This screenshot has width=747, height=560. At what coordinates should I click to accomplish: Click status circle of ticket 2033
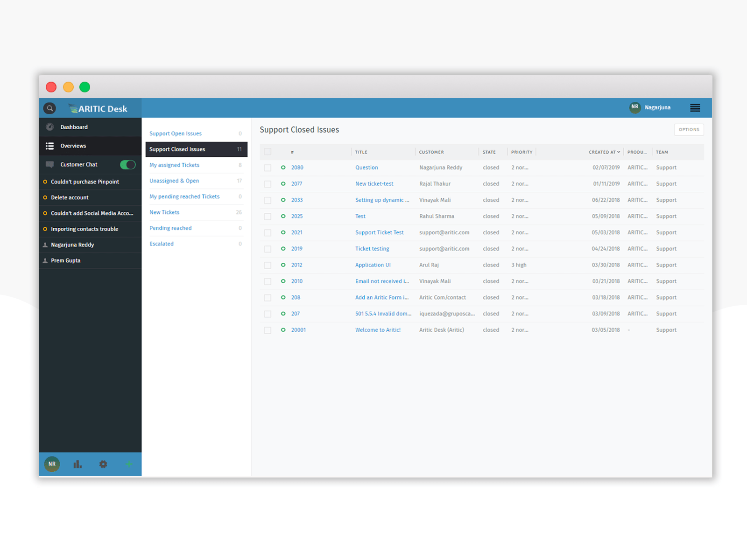(x=283, y=200)
